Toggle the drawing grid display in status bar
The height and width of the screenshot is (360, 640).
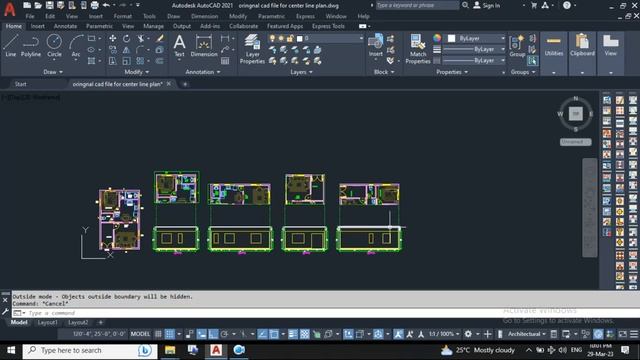(x=158, y=334)
